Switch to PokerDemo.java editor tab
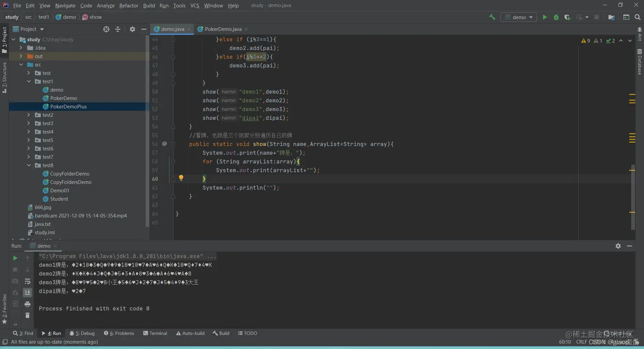The width and height of the screenshot is (644, 349). pos(223,29)
